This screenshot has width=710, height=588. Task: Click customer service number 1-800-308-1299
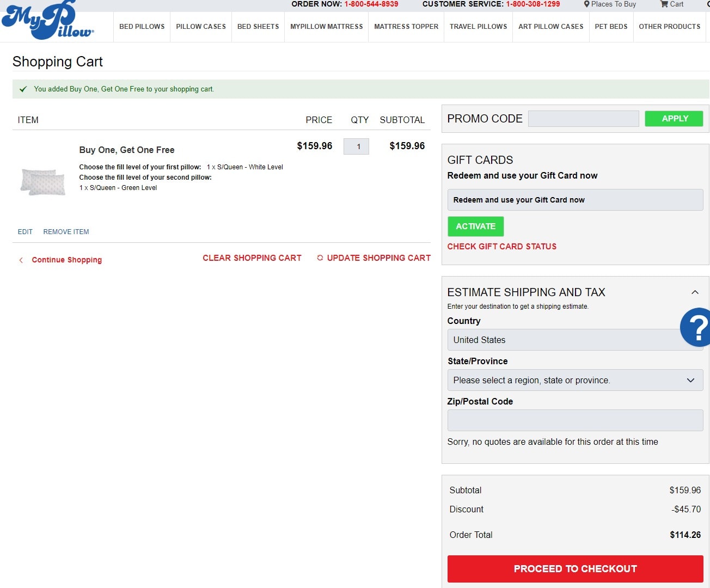(533, 4)
